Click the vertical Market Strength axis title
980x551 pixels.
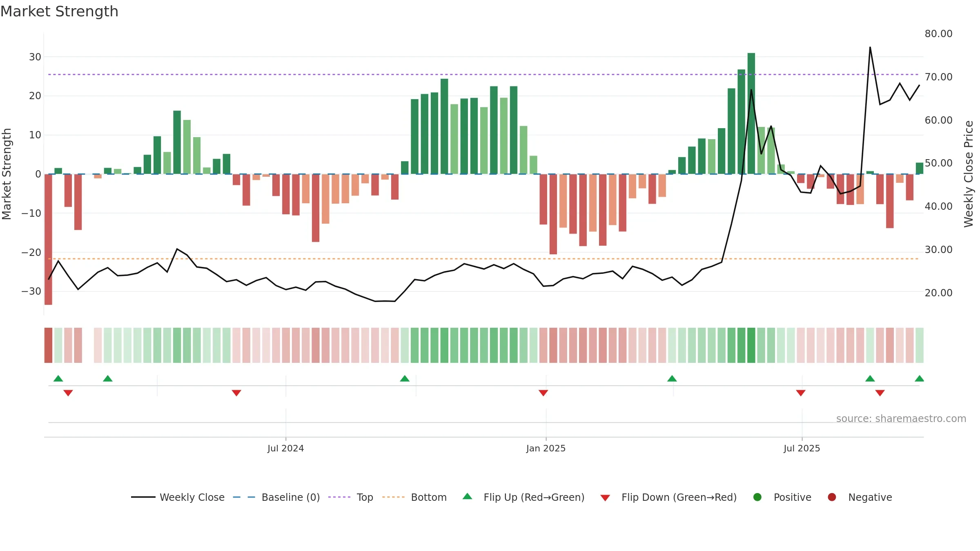point(7,174)
